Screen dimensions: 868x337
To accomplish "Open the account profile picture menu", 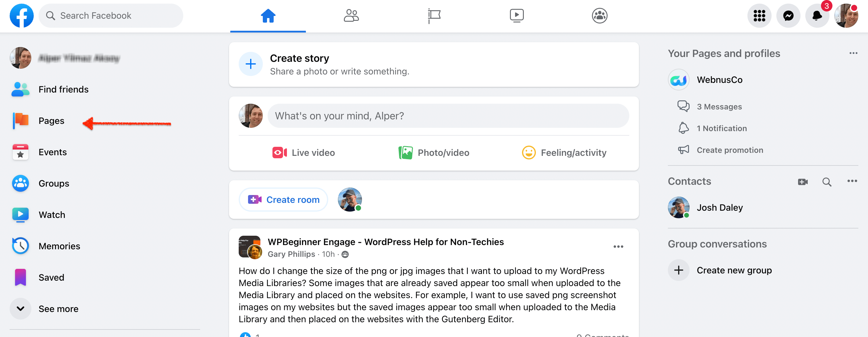I will pyautogui.click(x=846, y=15).
